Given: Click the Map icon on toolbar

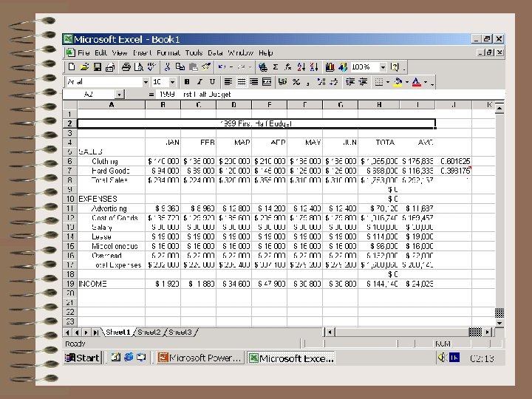Looking at the screenshot, I should (x=343, y=66).
